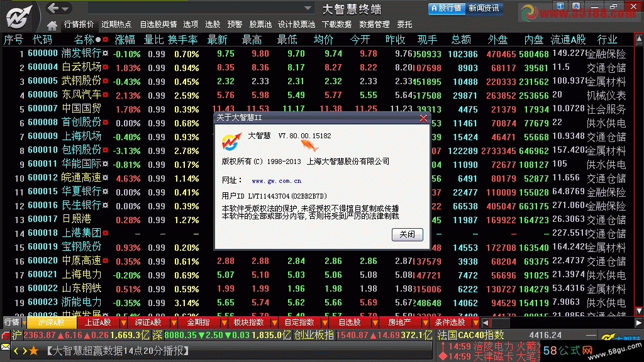
Task: Switch to the 新闻资讯 tab
Action: [x=484, y=8]
